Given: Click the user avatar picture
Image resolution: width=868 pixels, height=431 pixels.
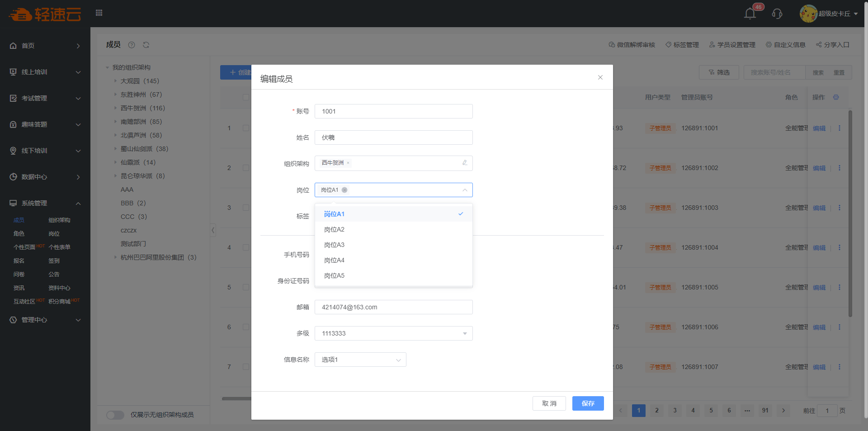Looking at the screenshot, I should pyautogui.click(x=808, y=14).
